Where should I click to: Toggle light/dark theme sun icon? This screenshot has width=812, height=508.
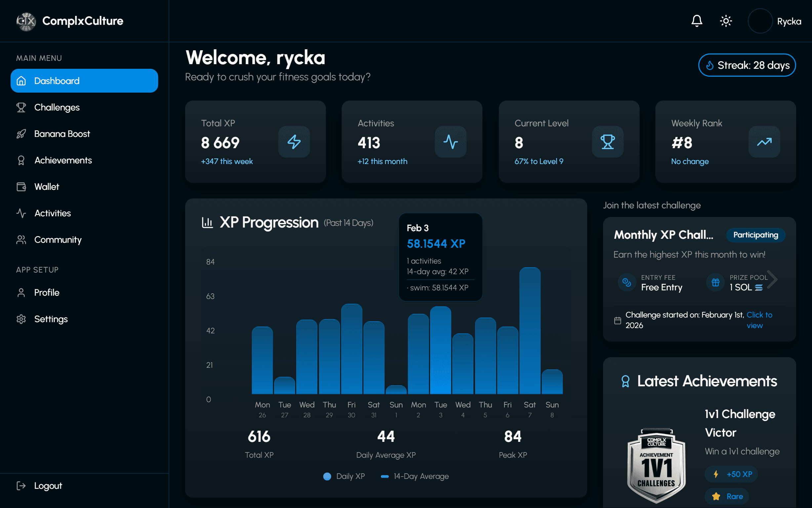(x=726, y=21)
